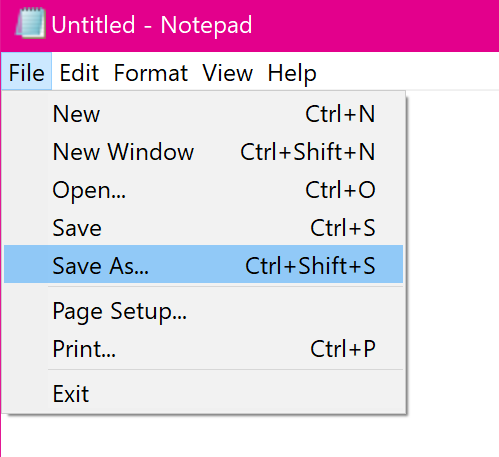The image size is (499, 457).
Task: Click the Ctrl+Shift+N shortcut label
Action: tap(308, 152)
